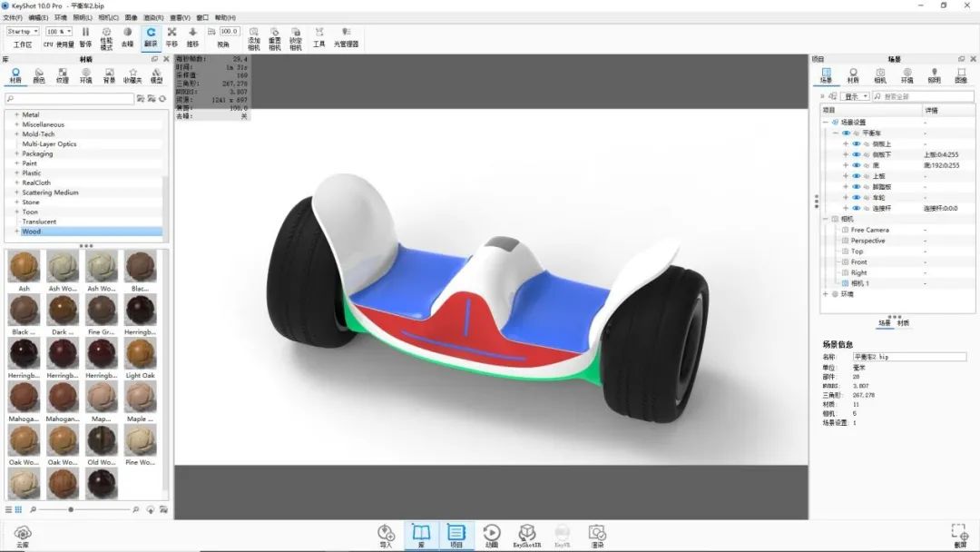Switch to the 相机 tab in project panel
Viewport: 980px width, 552px height.
tap(879, 74)
